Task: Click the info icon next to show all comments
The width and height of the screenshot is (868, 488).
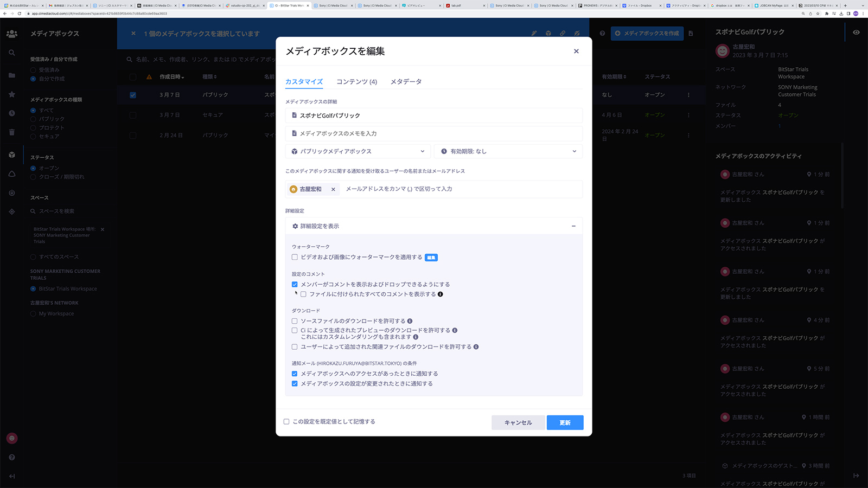Action: click(x=441, y=294)
